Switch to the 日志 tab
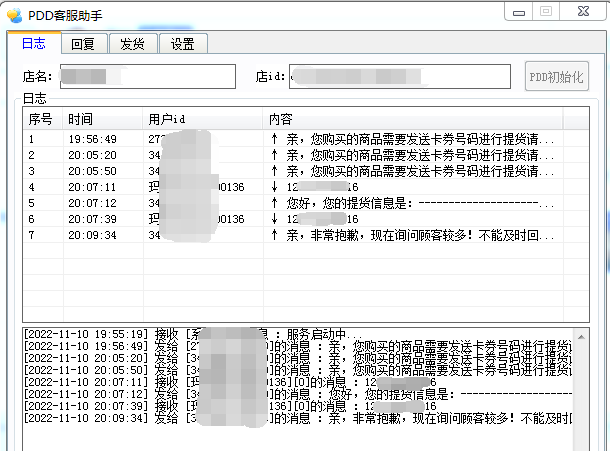610x451 pixels. point(33,43)
